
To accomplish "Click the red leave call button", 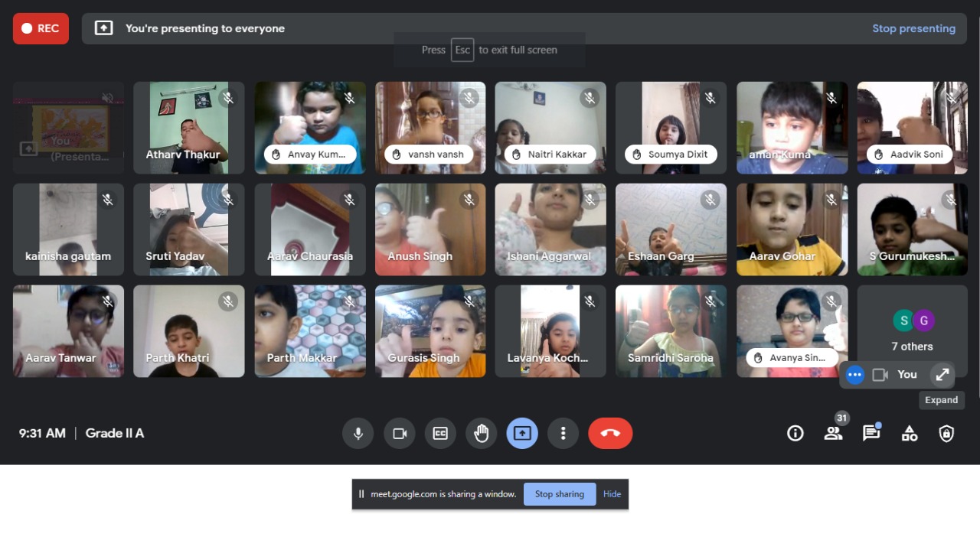I will click(610, 434).
